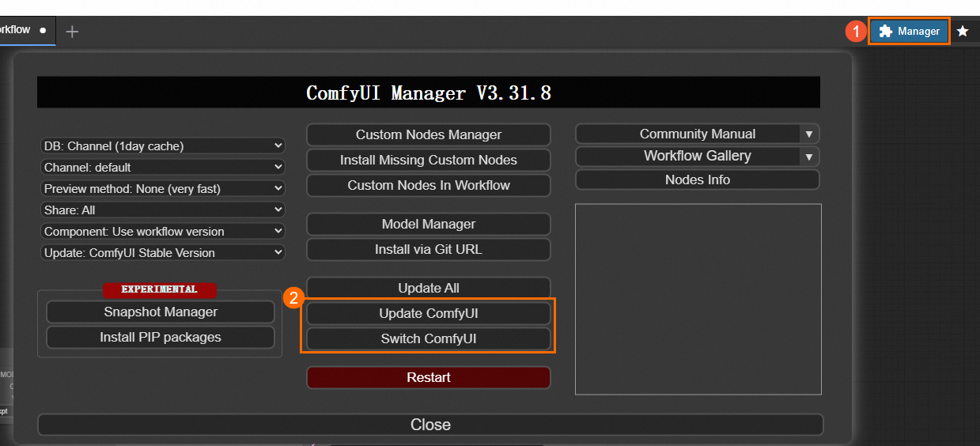Add a new workflow tab with plus icon
The width and height of the screenshot is (980, 446).
(72, 32)
